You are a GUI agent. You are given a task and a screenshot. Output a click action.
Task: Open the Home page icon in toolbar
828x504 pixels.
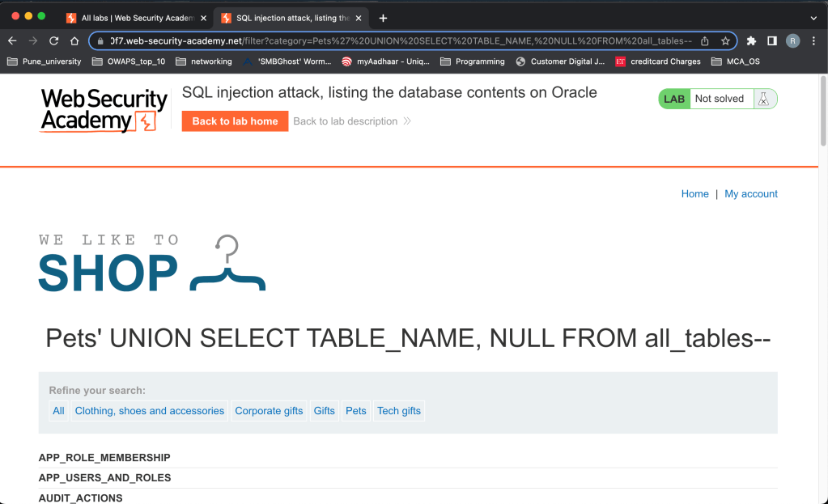pyautogui.click(x=74, y=40)
